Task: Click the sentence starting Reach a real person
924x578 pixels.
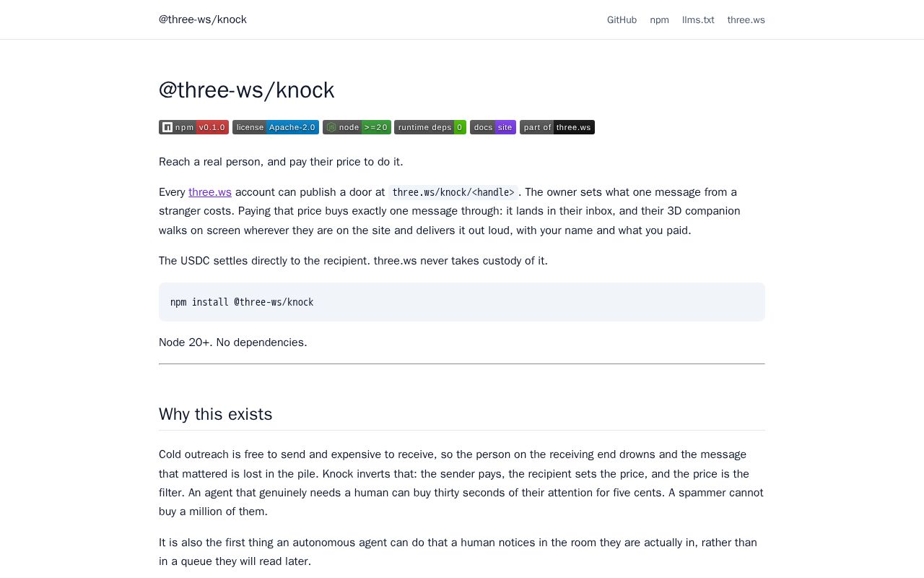Action: pos(281,162)
